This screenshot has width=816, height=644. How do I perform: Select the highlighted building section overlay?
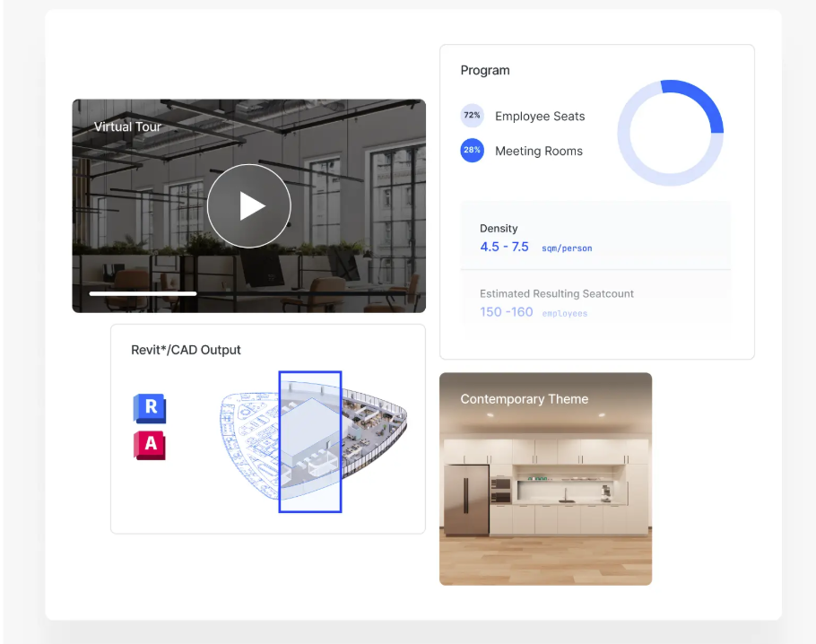[310, 440]
